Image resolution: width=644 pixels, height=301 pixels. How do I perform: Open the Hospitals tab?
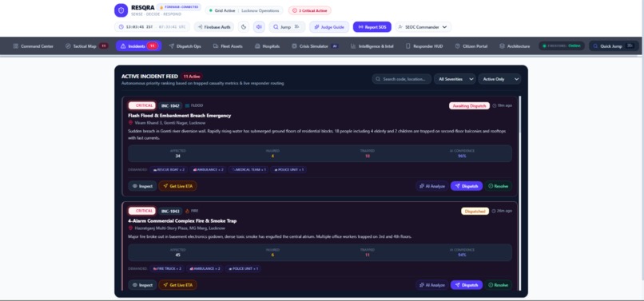coord(267,46)
